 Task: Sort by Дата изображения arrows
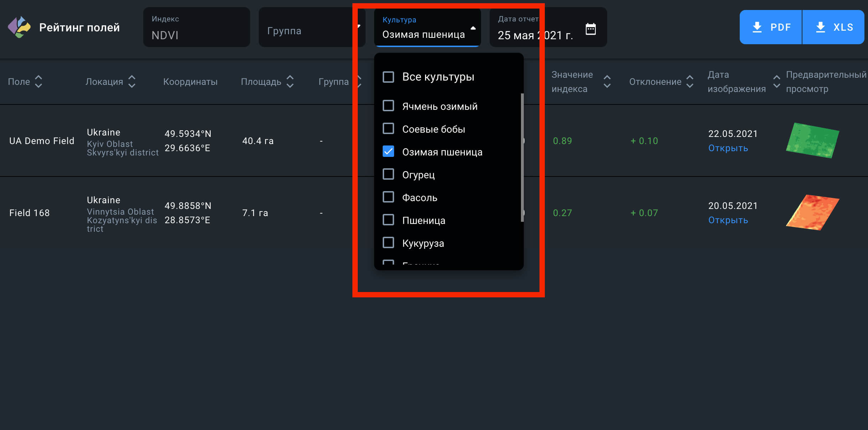coord(777,82)
